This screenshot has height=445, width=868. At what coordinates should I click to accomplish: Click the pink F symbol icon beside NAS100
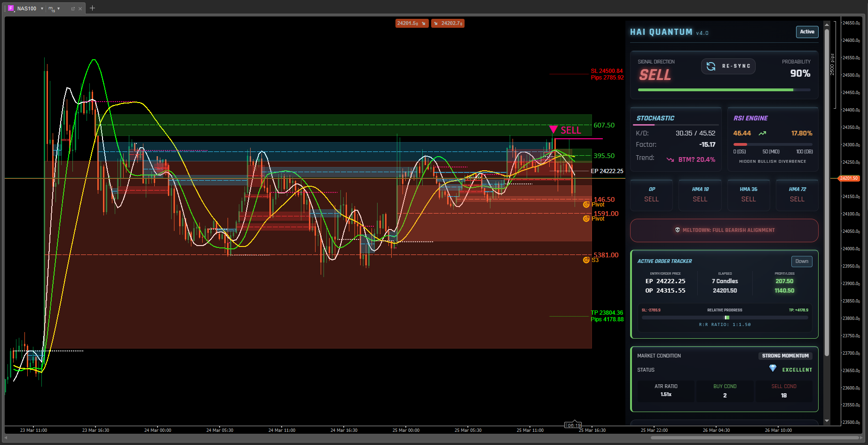[11, 8]
